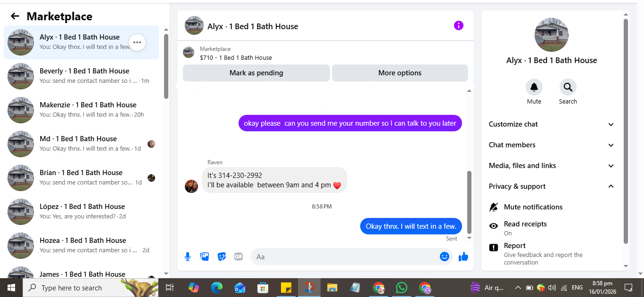Screen dimensions: 644x297
Task: Expand the Customize chat section
Action: [x=552, y=124]
